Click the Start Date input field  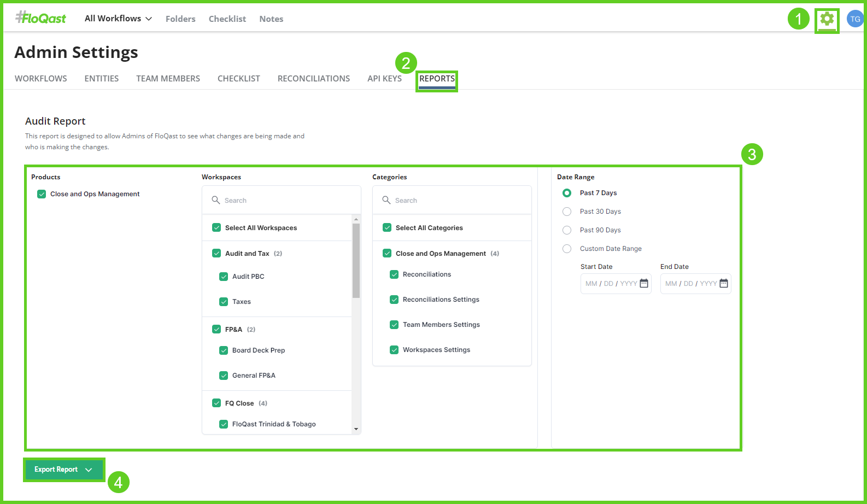[x=616, y=284]
